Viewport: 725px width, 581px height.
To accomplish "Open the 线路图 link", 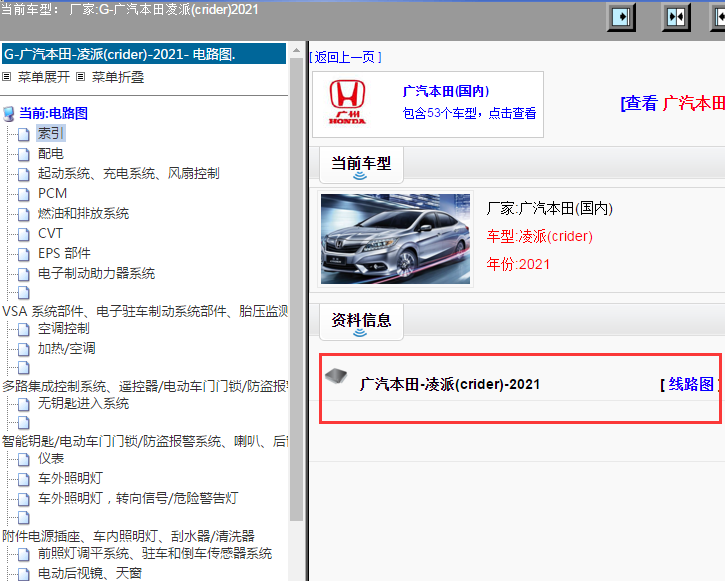I will pyautogui.click(x=691, y=384).
